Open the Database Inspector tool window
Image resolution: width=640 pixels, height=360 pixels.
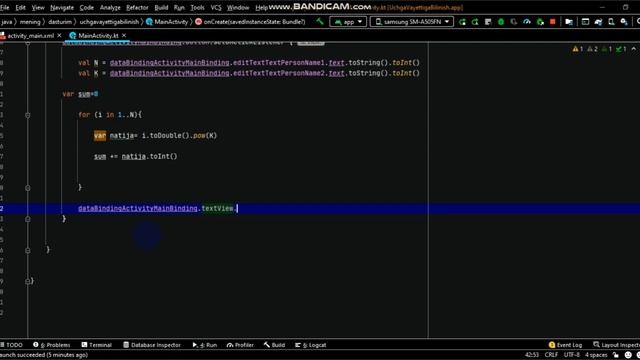(x=151, y=345)
